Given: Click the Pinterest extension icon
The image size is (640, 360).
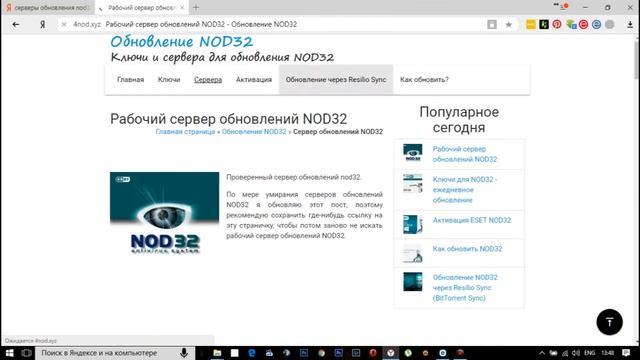Looking at the screenshot, I should point(557,24).
